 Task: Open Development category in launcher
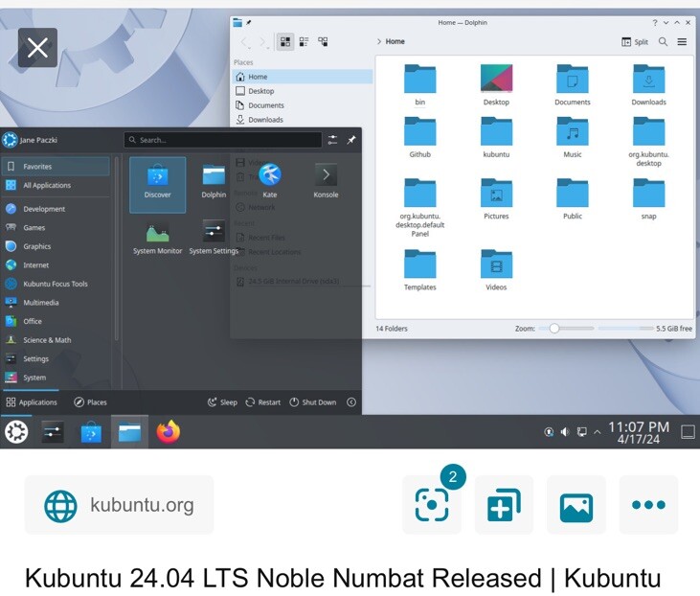pos(56,209)
